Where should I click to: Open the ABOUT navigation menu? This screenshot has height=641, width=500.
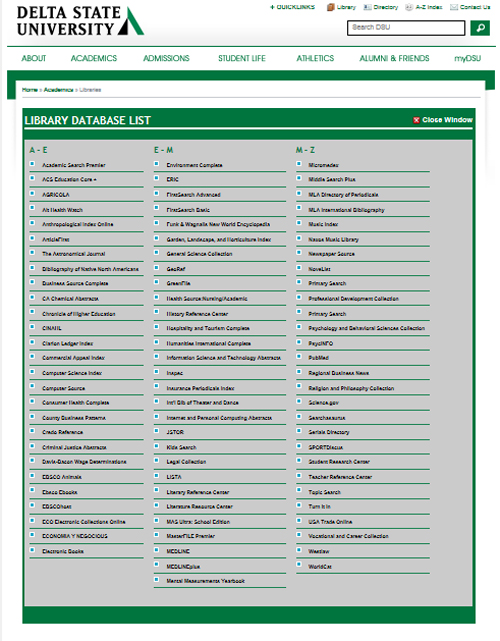[34, 58]
